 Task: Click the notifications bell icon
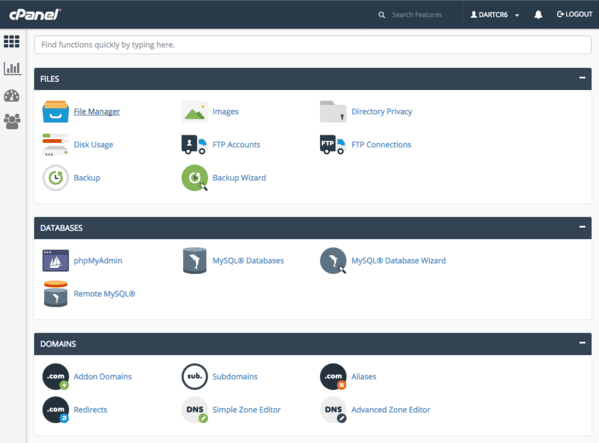538,15
